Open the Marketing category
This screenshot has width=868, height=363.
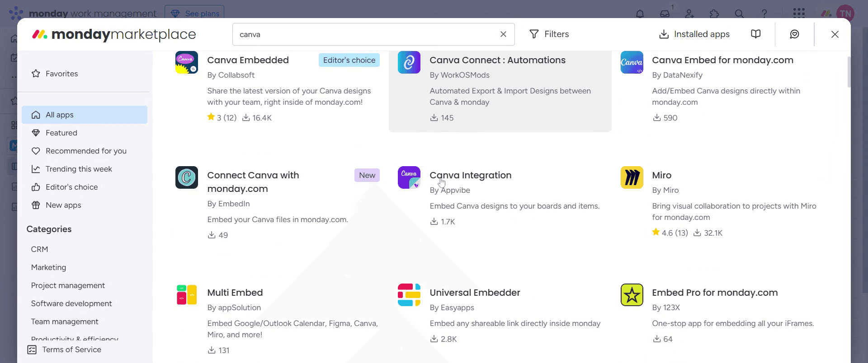tap(48, 267)
